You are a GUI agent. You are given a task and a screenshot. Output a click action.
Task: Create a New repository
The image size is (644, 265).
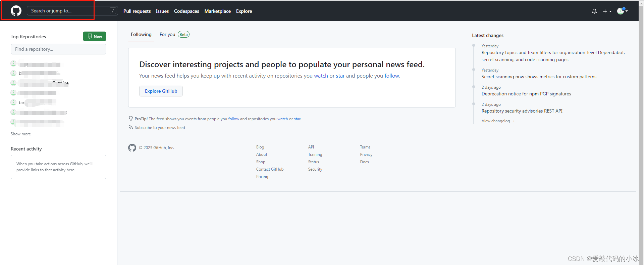95,36
